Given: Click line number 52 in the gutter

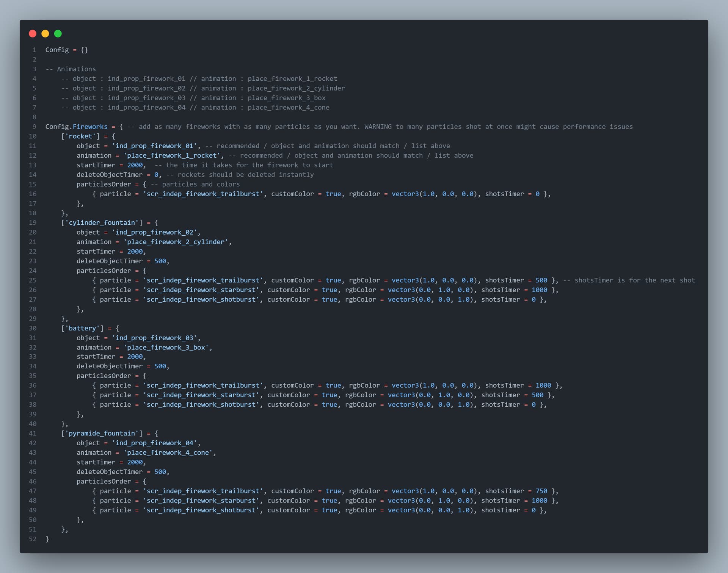Looking at the screenshot, I should click(33, 539).
